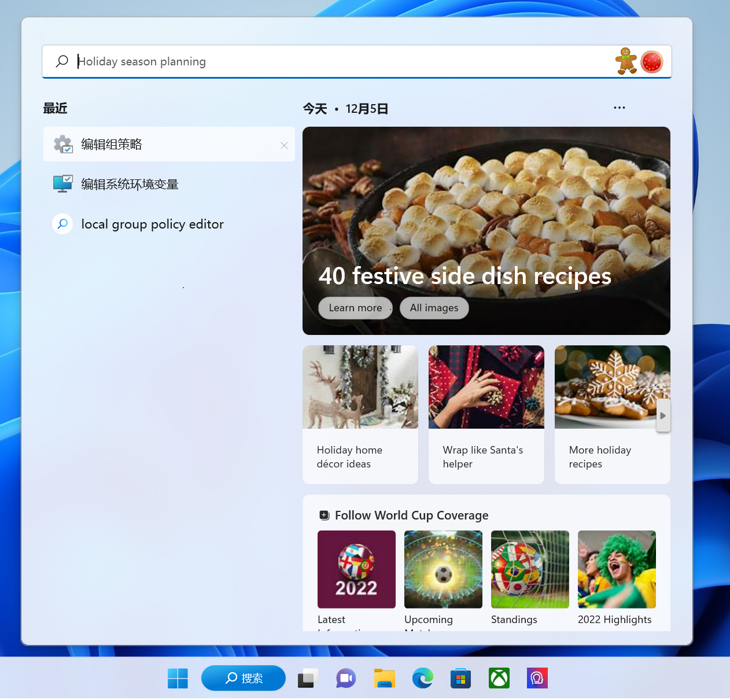Click the gingerbread man holiday icon
This screenshot has height=700, width=730.
[x=625, y=61]
